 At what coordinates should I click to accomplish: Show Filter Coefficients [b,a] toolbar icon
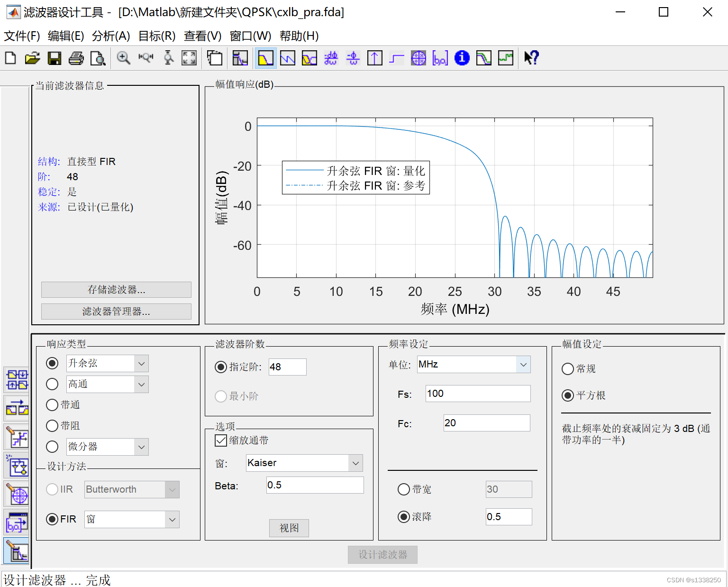[x=440, y=58]
